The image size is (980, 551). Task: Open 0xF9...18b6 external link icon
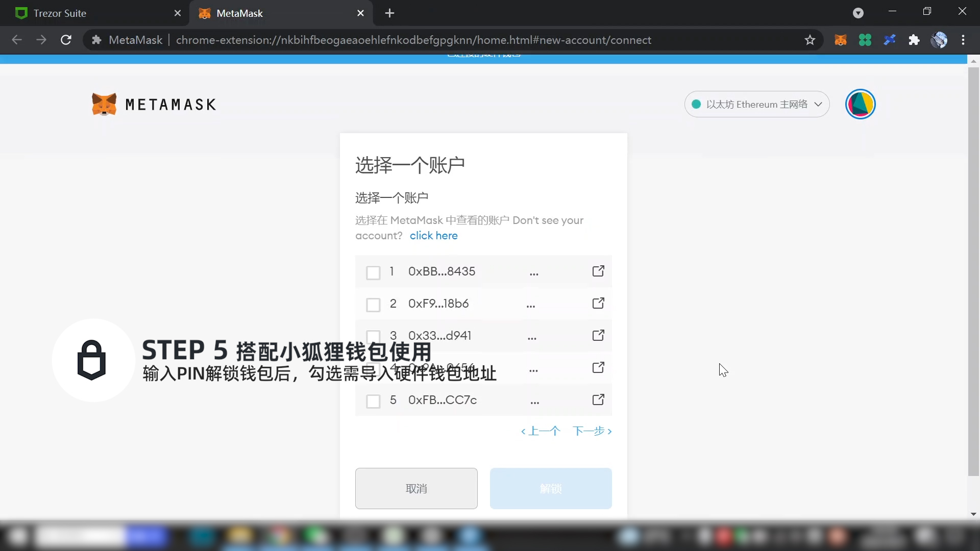tap(598, 303)
